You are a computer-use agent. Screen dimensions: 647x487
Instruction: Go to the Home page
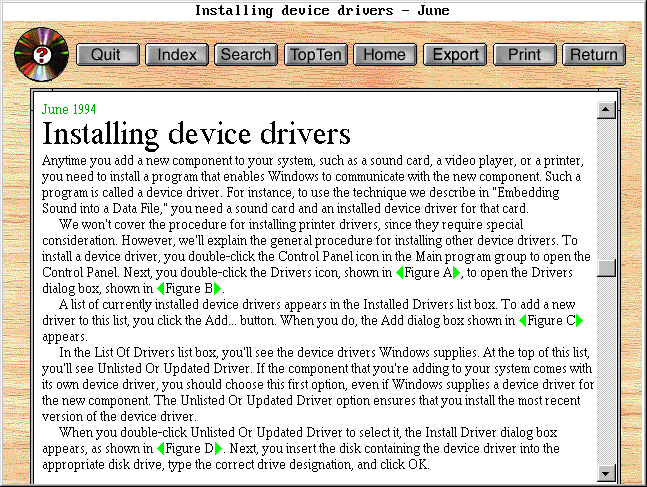(x=385, y=55)
